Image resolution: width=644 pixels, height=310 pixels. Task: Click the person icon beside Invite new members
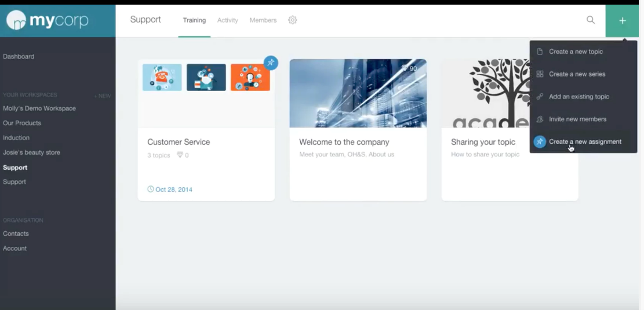tap(540, 119)
